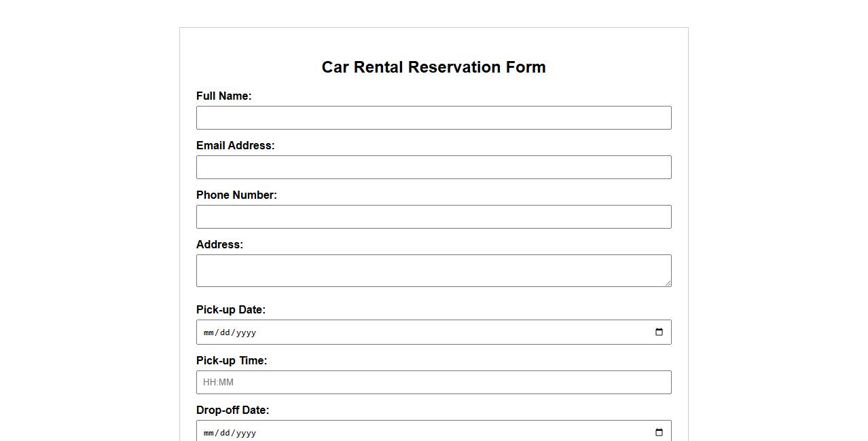Click inside the Address text area

coord(433,270)
